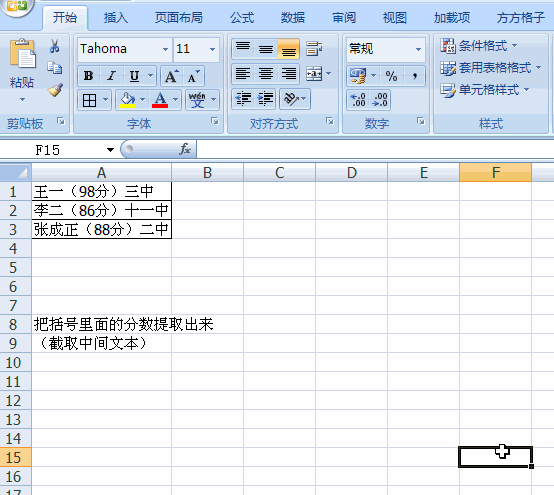Open 单元格样式 cell styles
The image size is (554, 495).
point(485,90)
